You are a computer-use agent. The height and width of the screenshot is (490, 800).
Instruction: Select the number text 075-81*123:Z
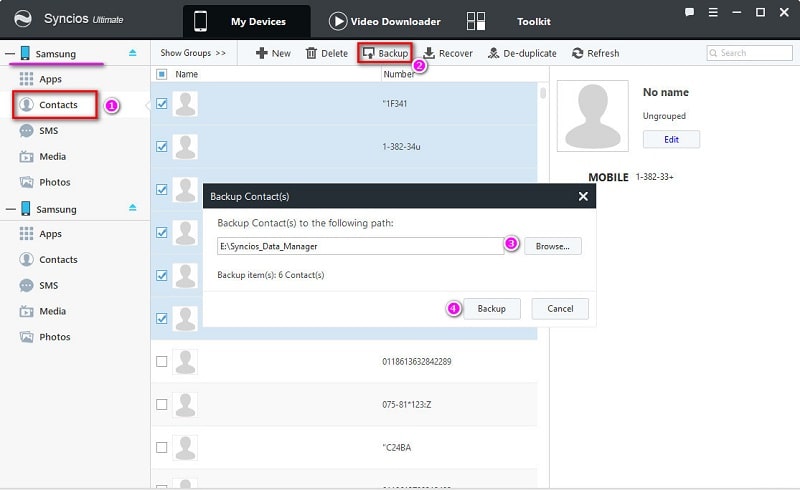(407, 404)
